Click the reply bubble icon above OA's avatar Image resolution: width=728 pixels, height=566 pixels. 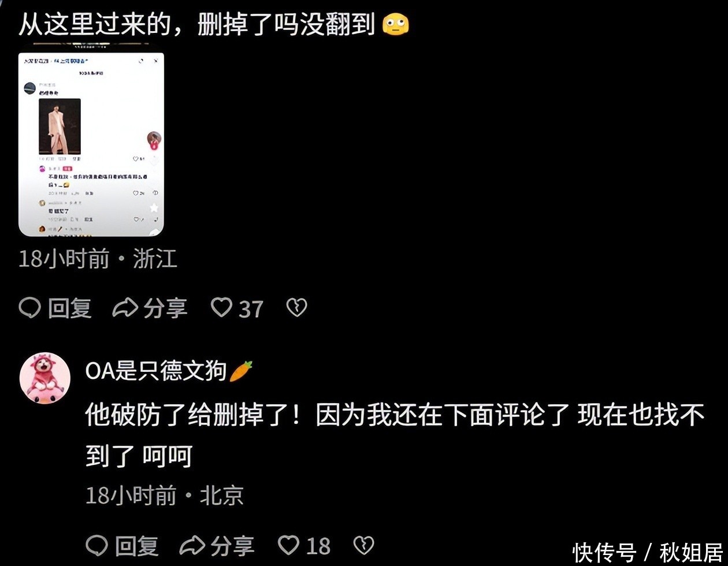29,308
